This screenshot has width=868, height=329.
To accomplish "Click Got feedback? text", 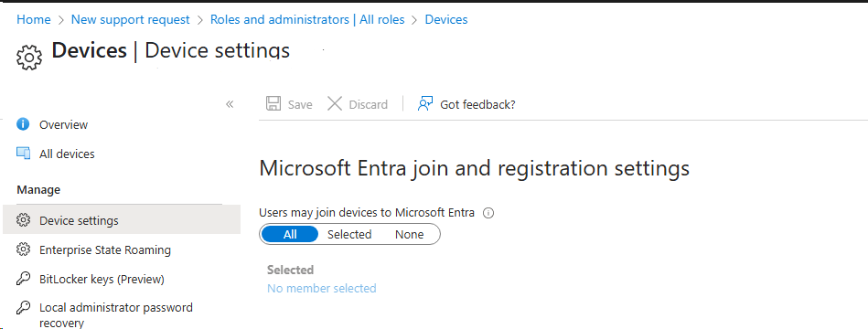I will tap(477, 104).
